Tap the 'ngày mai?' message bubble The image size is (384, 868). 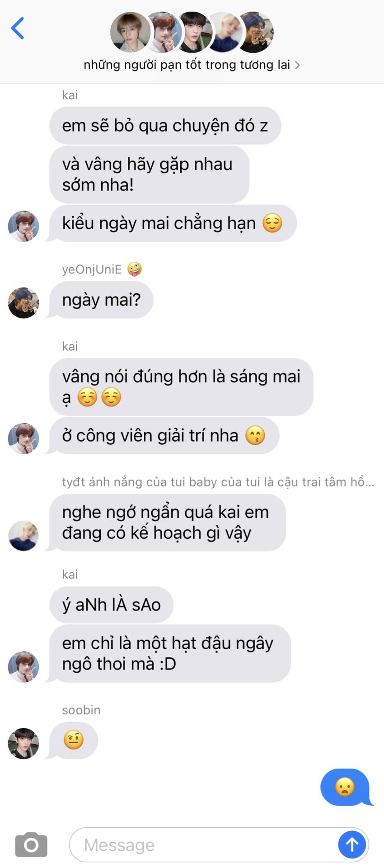click(x=101, y=300)
